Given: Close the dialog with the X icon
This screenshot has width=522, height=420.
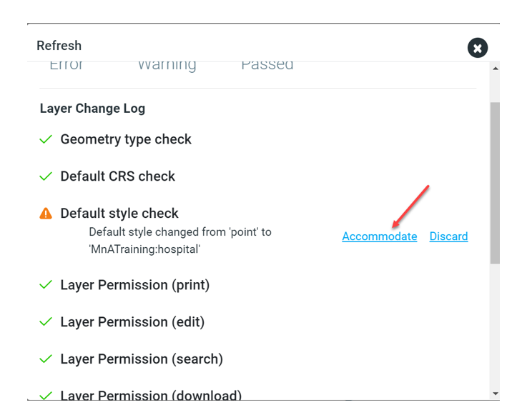Looking at the screenshot, I should pyautogui.click(x=478, y=48).
